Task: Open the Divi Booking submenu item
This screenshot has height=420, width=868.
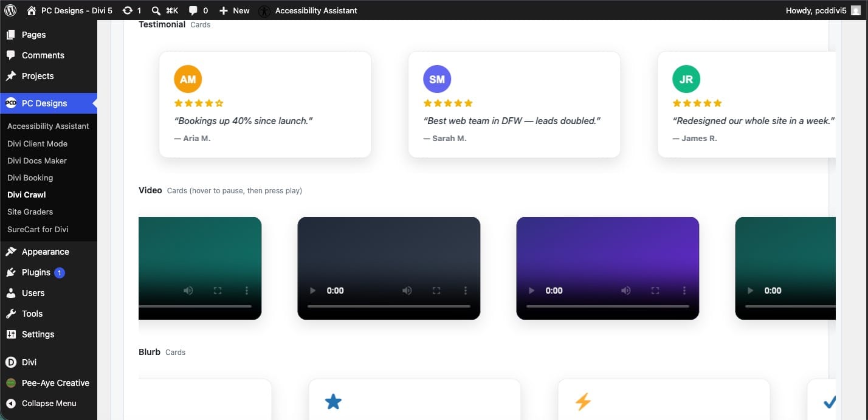Action: 30,177
